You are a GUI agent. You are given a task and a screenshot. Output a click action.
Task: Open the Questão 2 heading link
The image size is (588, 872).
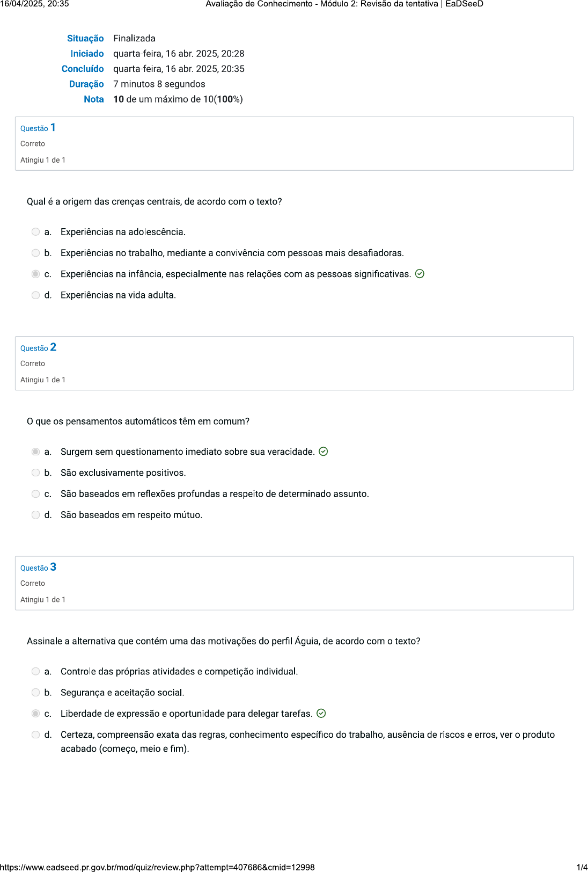click(x=38, y=347)
